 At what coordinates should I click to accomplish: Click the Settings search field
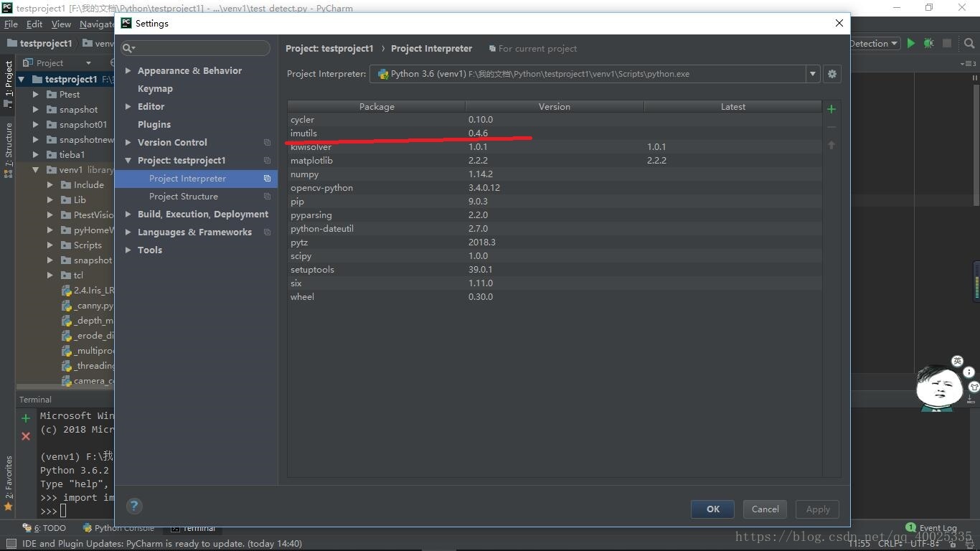(196, 48)
